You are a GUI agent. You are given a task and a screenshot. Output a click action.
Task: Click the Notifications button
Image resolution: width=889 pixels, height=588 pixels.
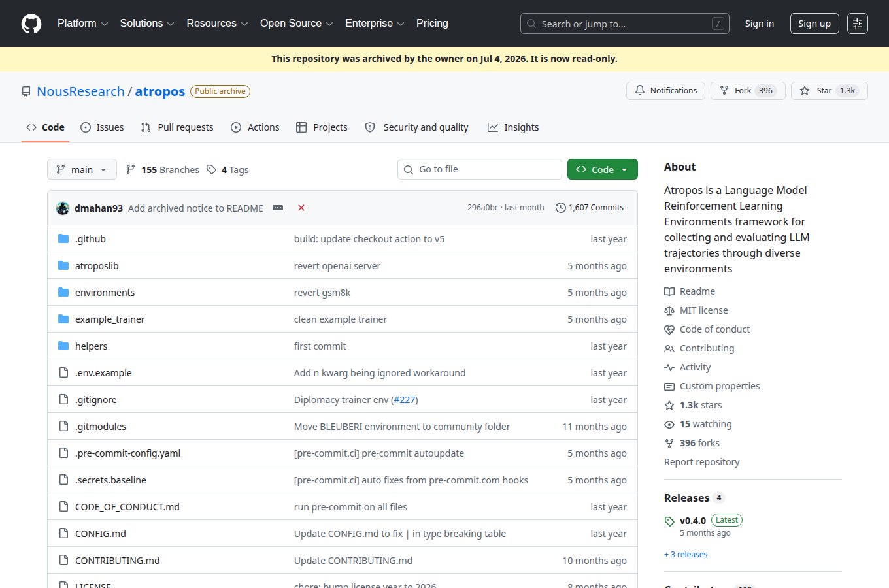(x=665, y=91)
